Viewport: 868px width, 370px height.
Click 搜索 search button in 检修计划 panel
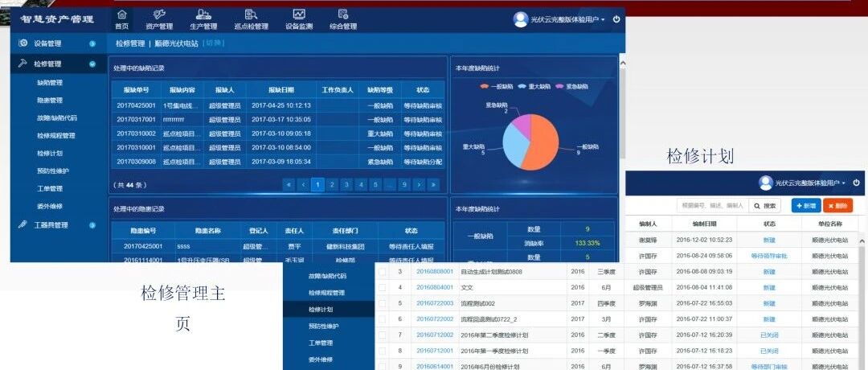[x=765, y=205]
